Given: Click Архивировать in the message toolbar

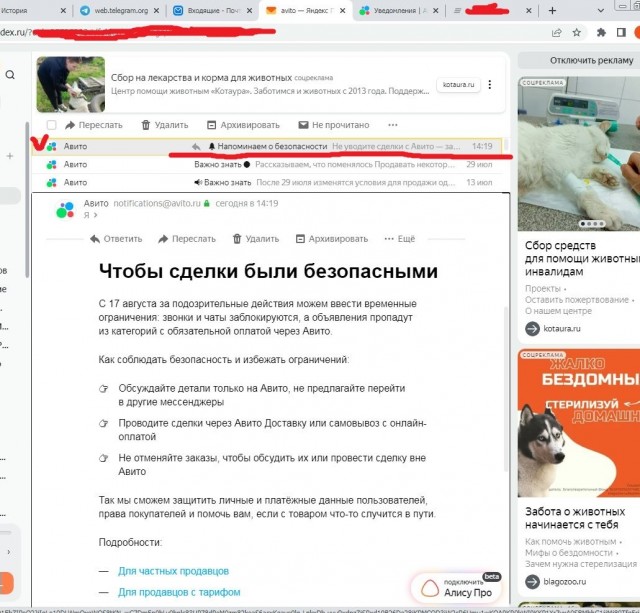Looking at the screenshot, I should [332, 239].
